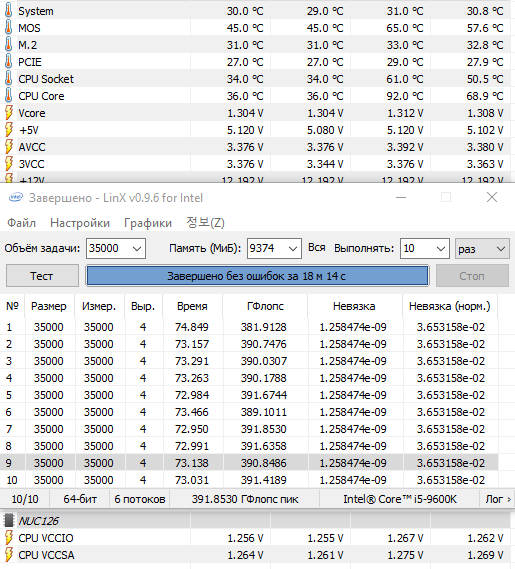Click the System thermometer icon
This screenshot has width=515, height=569.
[x=8, y=11]
